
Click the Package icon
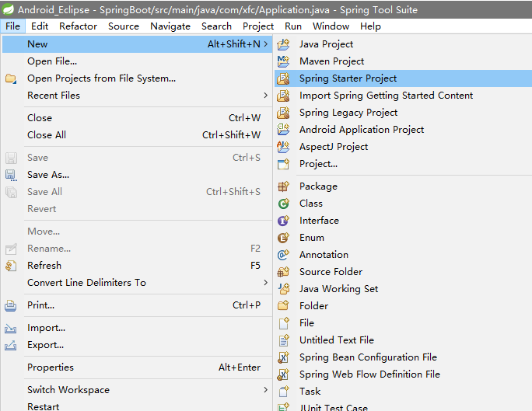pyautogui.click(x=283, y=186)
